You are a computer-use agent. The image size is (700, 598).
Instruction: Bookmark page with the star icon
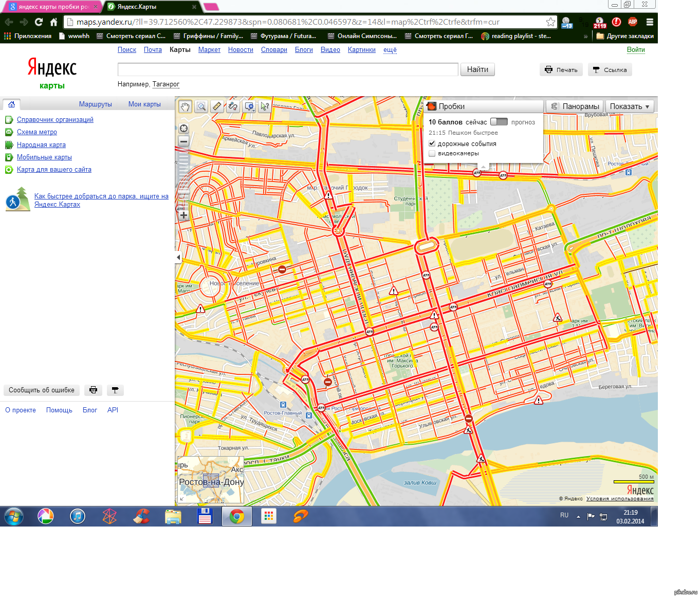(x=550, y=22)
